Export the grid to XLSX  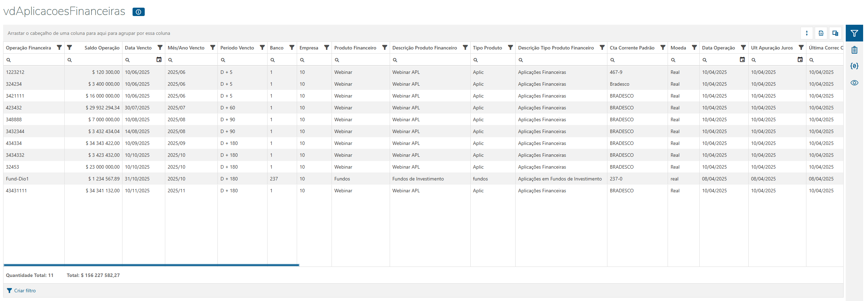click(x=821, y=33)
